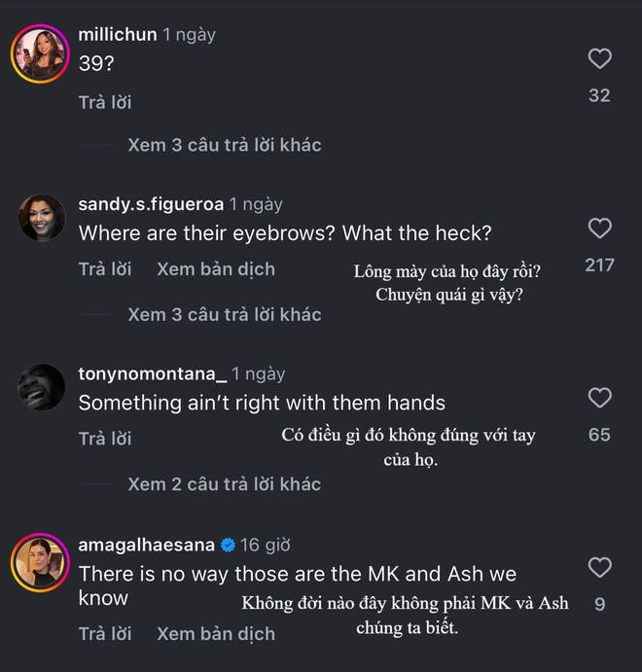Screen dimensions: 642x672
Task: Reply to sandy.s.figueroa's comment
Action: 105,269
